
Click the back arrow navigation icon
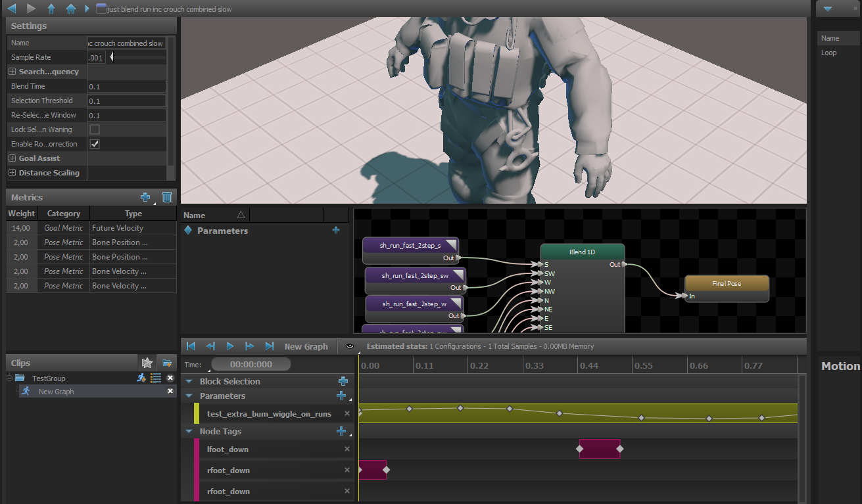click(11, 9)
